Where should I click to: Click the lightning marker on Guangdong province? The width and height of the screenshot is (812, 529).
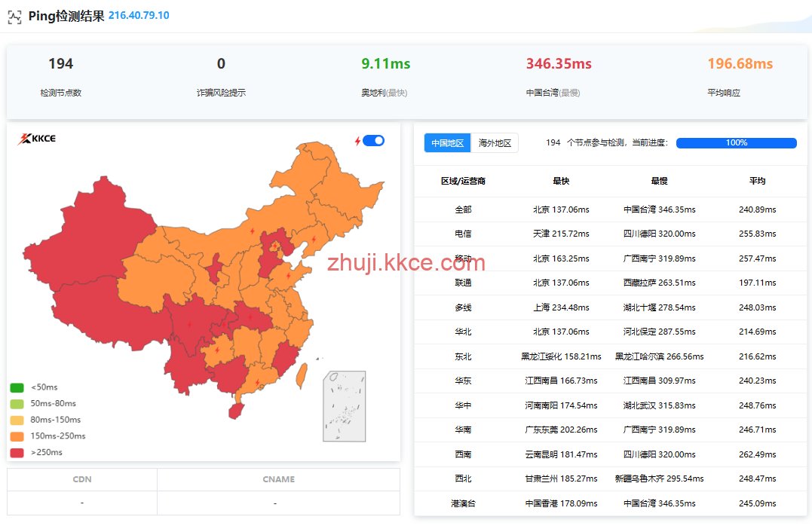pos(257,382)
